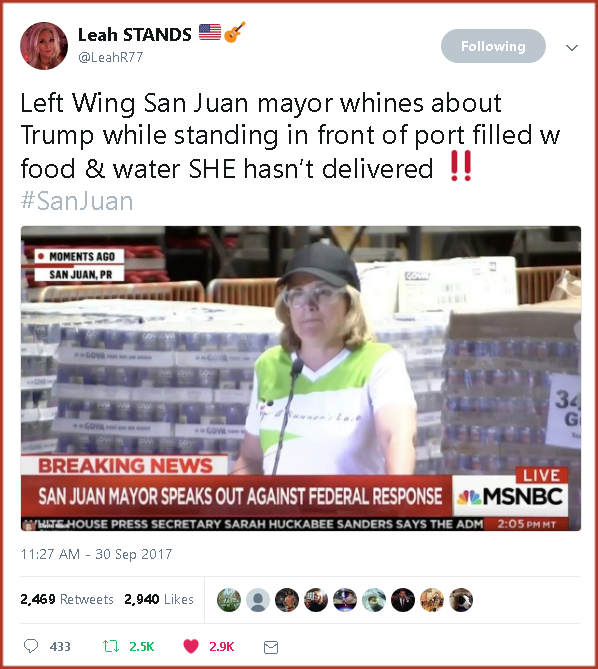
Task: Toggle the Following button
Action: pos(493,46)
